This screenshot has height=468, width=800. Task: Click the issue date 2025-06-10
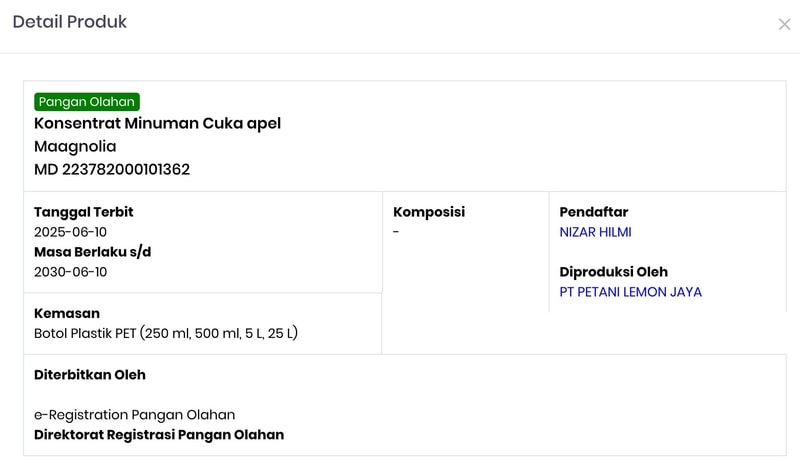pyautogui.click(x=70, y=232)
